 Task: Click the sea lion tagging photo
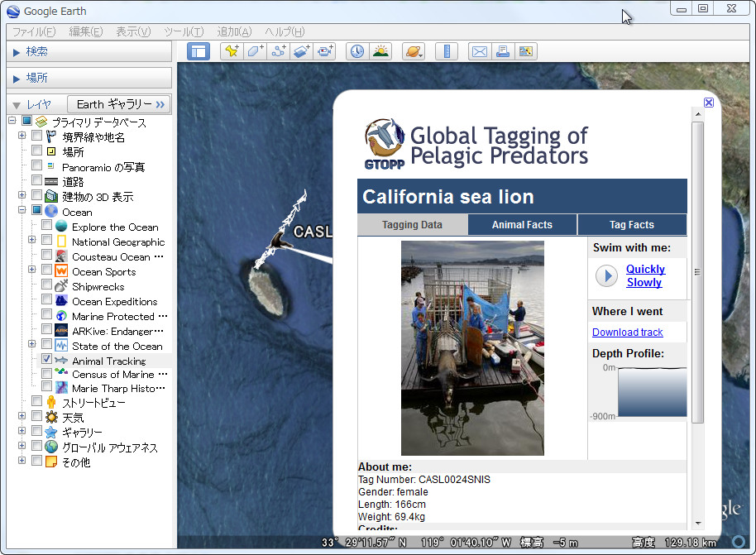[472, 348]
